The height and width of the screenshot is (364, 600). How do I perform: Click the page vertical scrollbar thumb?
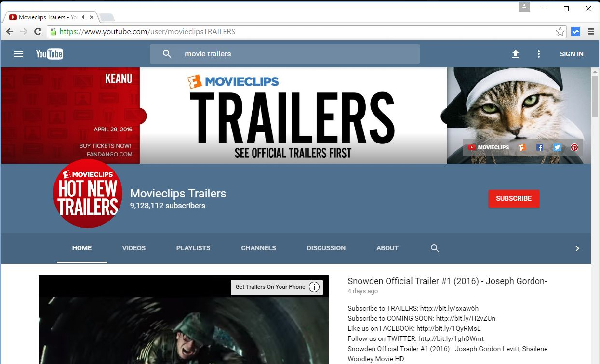[x=595, y=95]
